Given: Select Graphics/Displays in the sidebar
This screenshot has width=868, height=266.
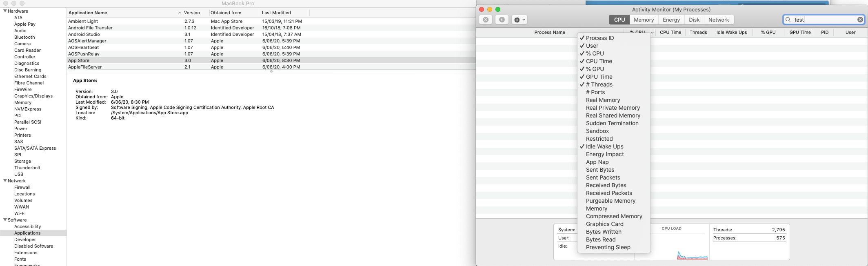Looking at the screenshot, I should coord(33,96).
